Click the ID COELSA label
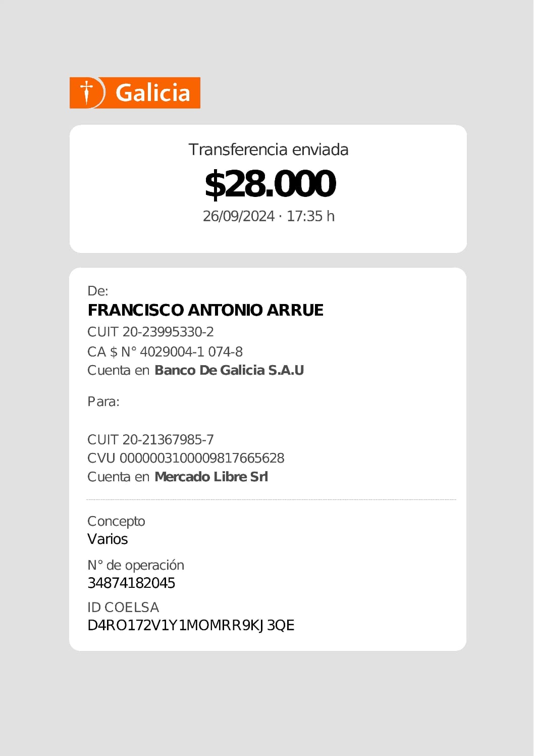The image size is (534, 756). pyautogui.click(x=123, y=607)
